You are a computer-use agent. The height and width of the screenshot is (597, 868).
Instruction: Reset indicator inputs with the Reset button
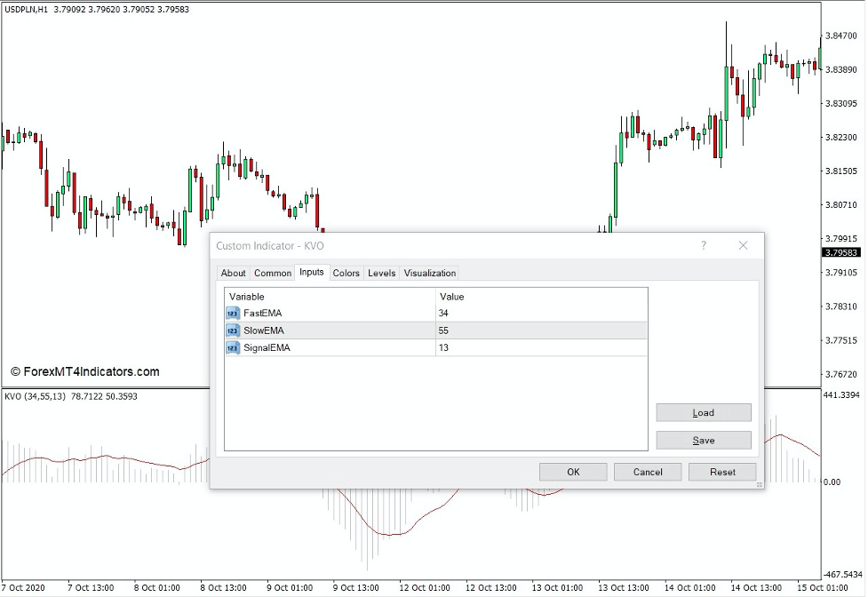point(721,471)
